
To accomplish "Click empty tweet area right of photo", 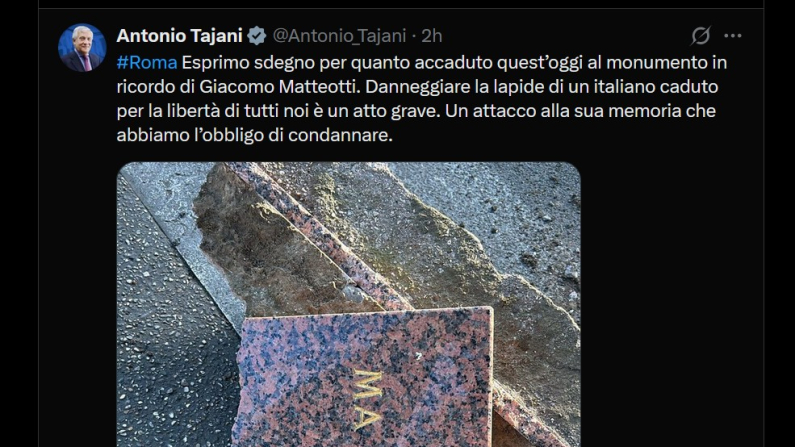I will click(669, 304).
